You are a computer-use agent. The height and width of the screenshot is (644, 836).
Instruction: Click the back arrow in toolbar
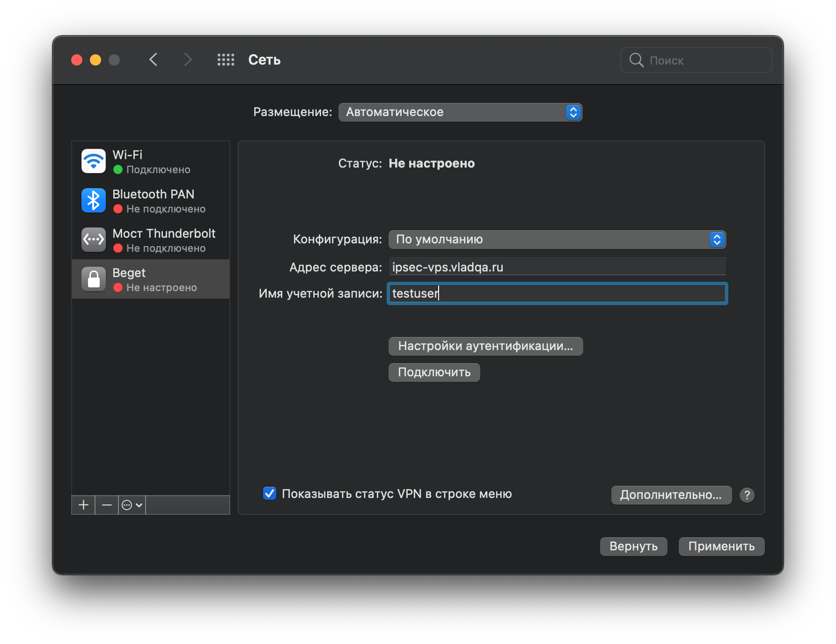pos(154,60)
